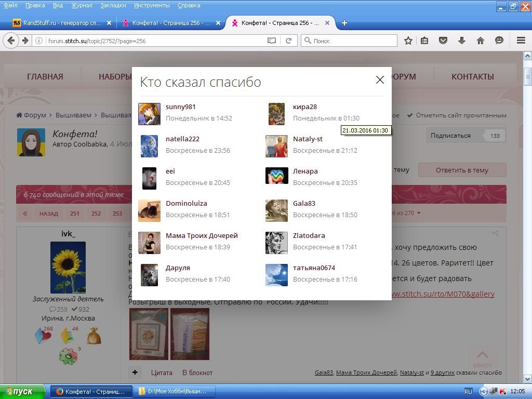532x399 pixels.
Task: Click the Firefox back arrow button
Action: point(11,41)
